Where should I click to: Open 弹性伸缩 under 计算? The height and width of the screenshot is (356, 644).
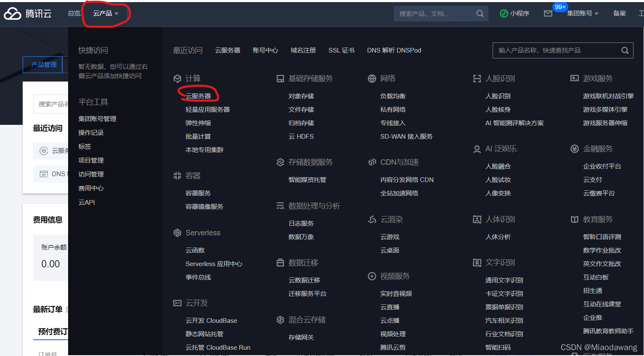[x=198, y=123]
